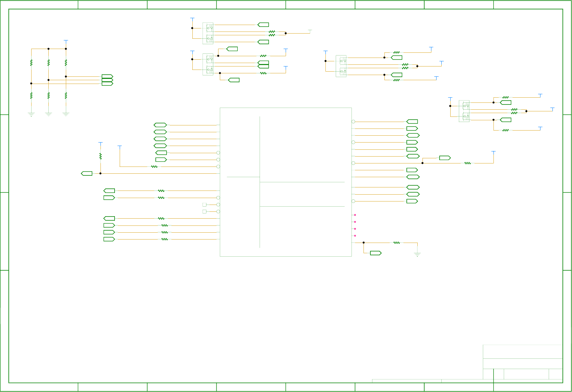
Task: Select the topmost dual-transistor component at sheet top
Action: tap(208, 33)
